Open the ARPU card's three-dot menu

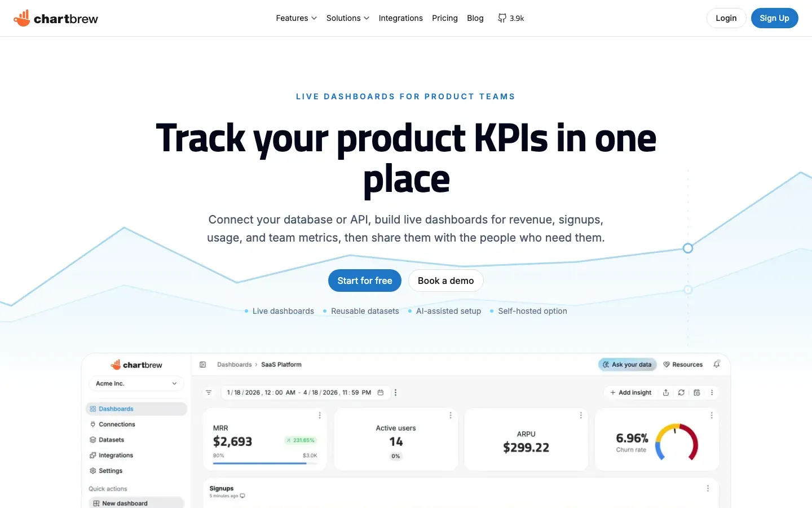(x=581, y=415)
